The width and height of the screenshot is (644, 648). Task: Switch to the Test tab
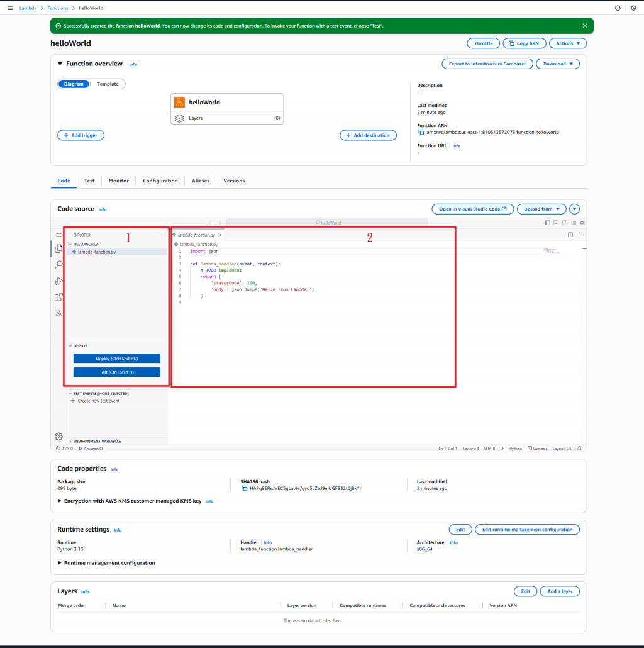pyautogui.click(x=89, y=181)
